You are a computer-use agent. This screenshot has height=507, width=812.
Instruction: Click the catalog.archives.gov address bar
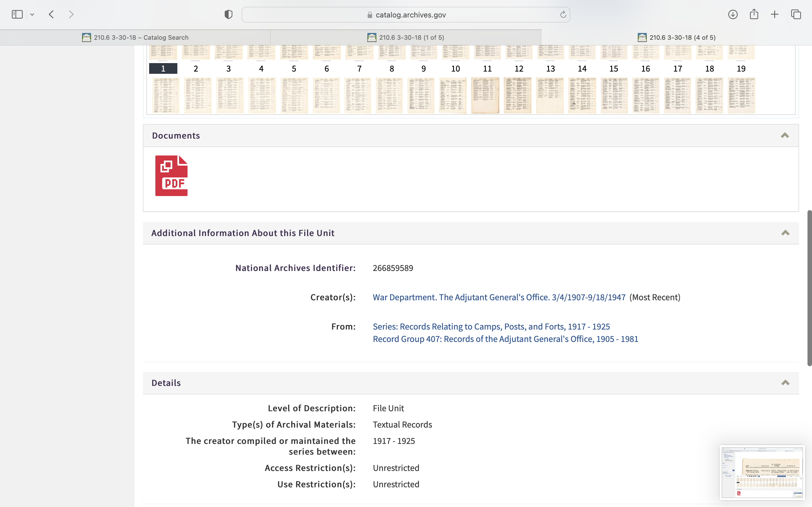(x=406, y=15)
